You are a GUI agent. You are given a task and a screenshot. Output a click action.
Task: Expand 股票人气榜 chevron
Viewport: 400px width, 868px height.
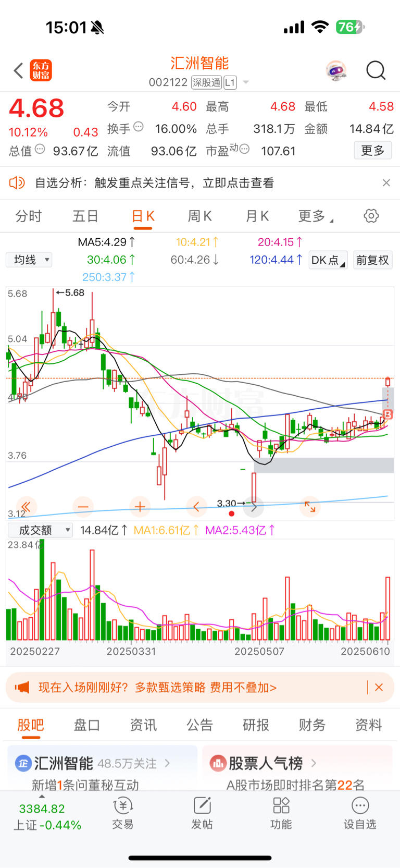point(314,763)
